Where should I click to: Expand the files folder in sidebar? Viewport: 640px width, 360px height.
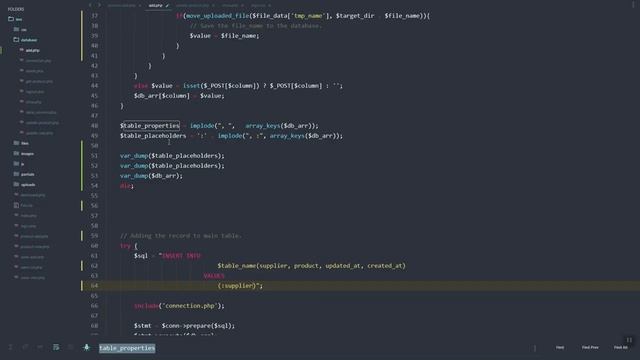[x=21, y=143]
